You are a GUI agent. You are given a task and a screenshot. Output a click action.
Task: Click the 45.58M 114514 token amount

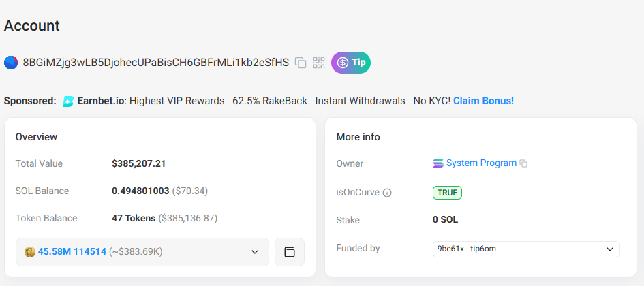click(x=72, y=252)
